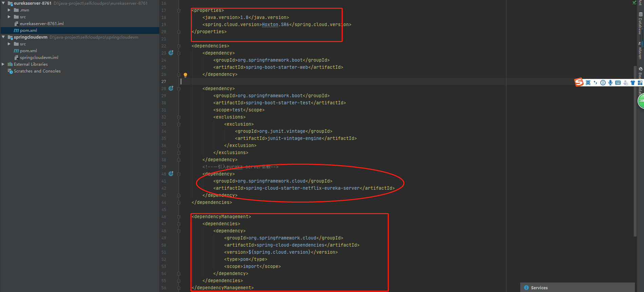Fold the dependency block at line 48
Viewport: 644px width, 292px height.
179,231
